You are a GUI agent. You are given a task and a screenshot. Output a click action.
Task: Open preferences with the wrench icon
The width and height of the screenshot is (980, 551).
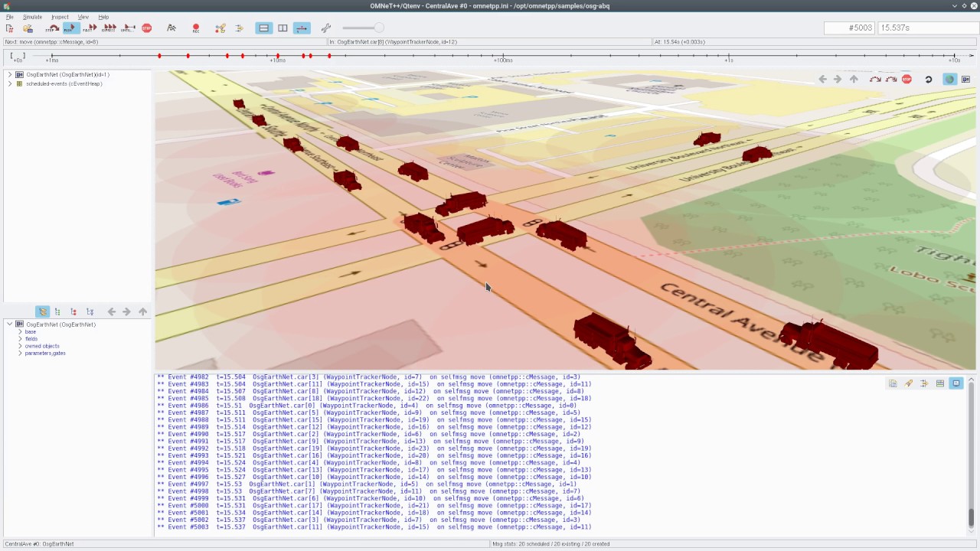click(326, 28)
